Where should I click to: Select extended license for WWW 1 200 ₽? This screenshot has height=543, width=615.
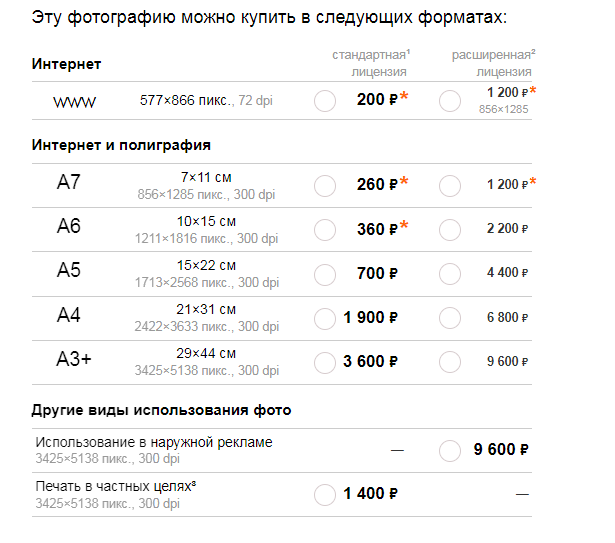tap(450, 101)
